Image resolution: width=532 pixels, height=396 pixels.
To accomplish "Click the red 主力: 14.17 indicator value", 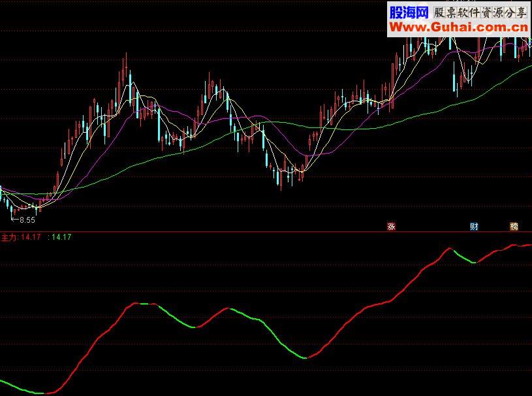I will tap(21, 237).
